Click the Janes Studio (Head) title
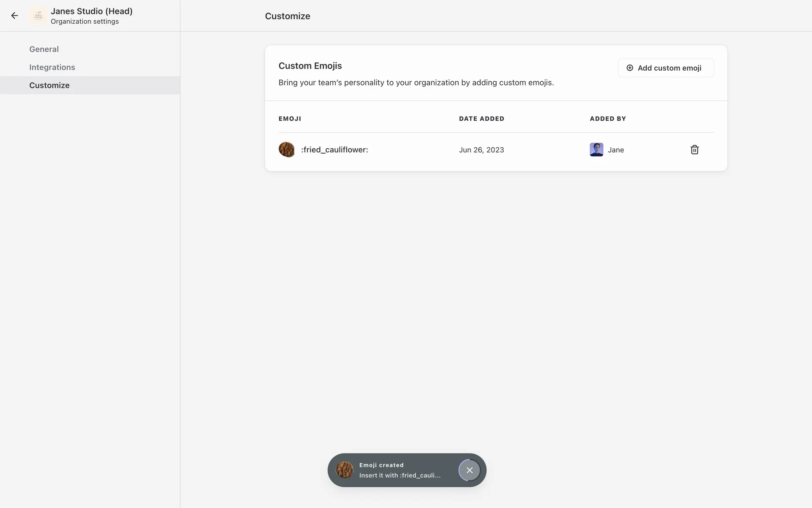 [x=91, y=11]
